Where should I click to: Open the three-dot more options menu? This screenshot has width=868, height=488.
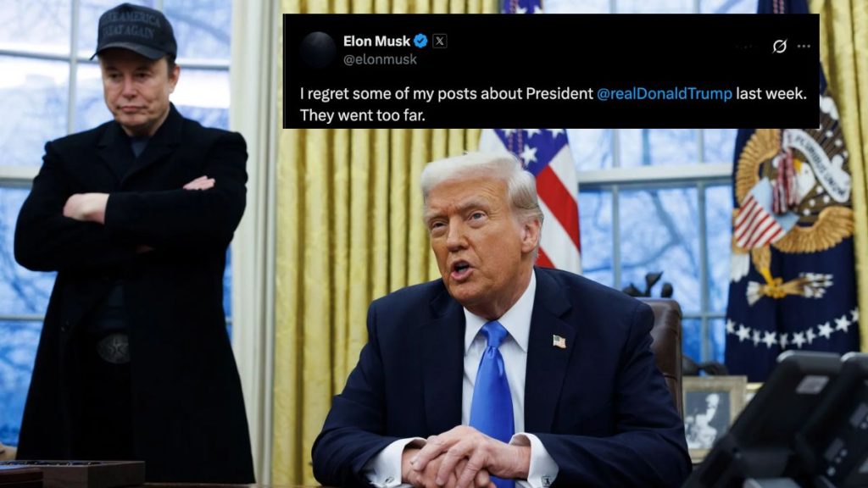click(804, 47)
